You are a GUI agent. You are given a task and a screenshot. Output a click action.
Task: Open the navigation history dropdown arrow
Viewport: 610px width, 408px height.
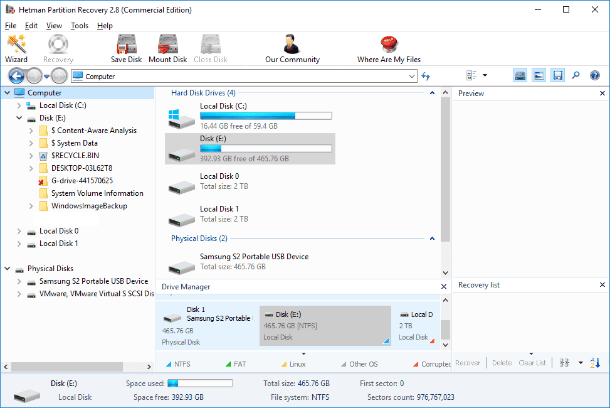coord(47,76)
